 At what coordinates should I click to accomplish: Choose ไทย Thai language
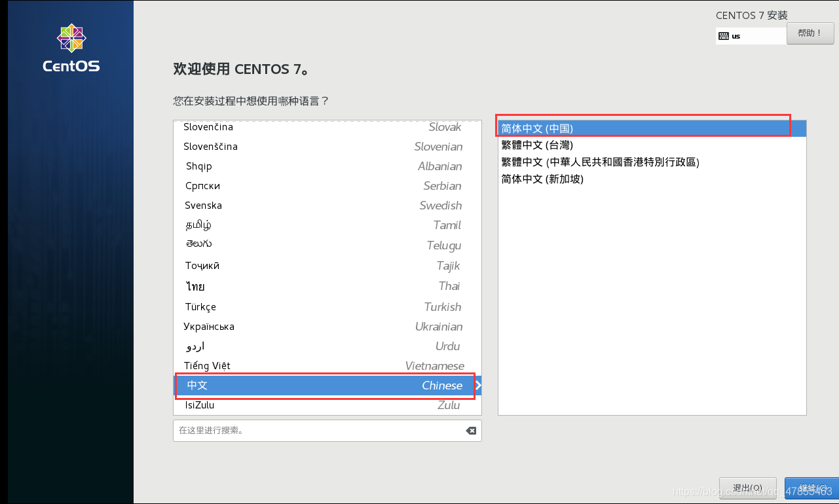pos(327,286)
